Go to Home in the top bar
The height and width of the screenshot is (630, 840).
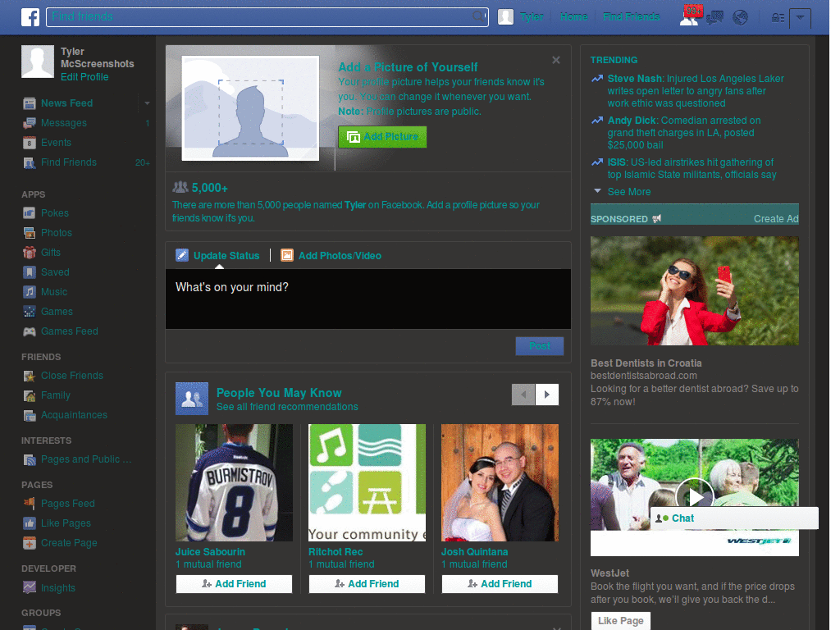tap(573, 17)
